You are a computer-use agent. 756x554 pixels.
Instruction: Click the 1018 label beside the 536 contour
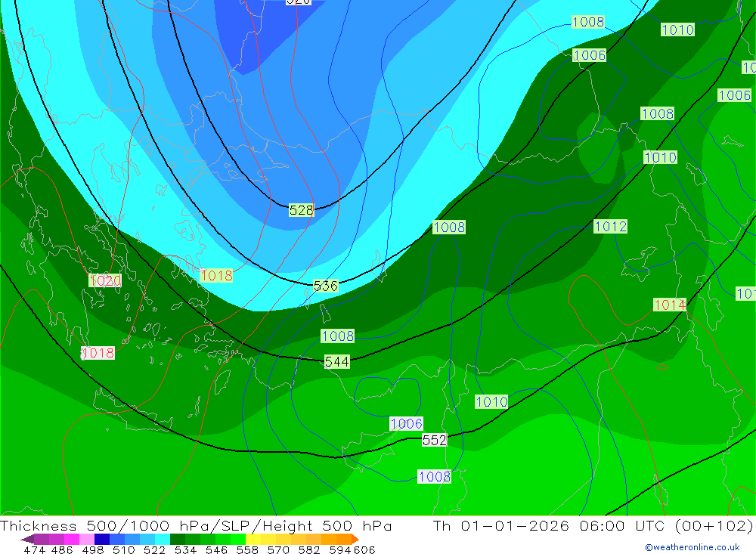tap(216, 276)
